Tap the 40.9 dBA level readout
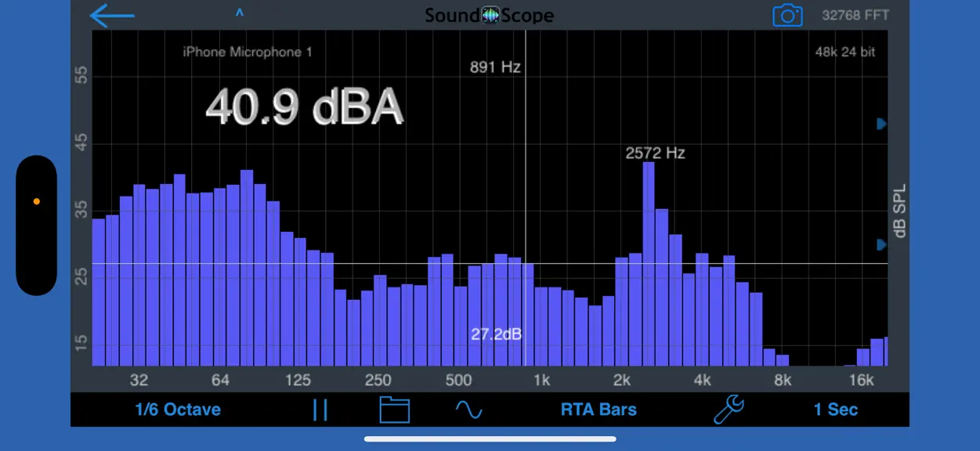Screen dimensions: 980x451 click(x=304, y=107)
